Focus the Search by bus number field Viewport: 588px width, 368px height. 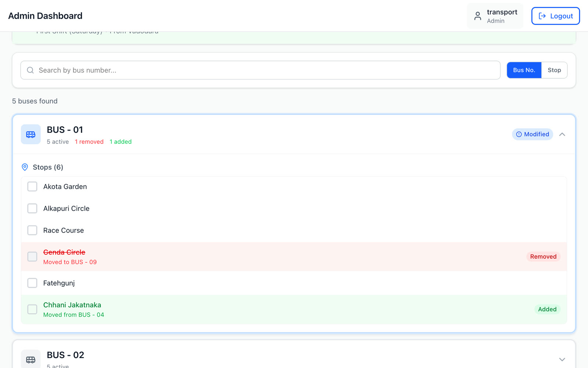point(260,70)
